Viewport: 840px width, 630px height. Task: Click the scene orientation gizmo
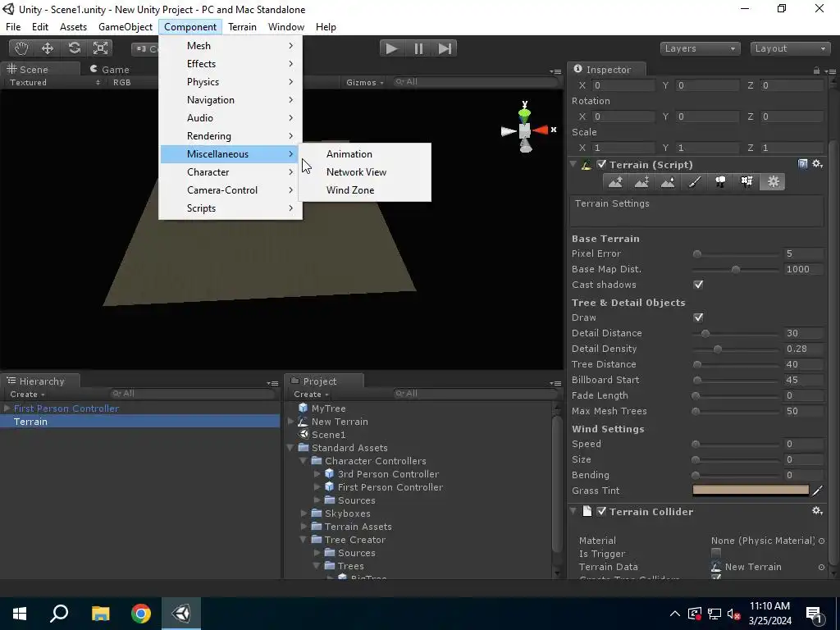pos(527,129)
